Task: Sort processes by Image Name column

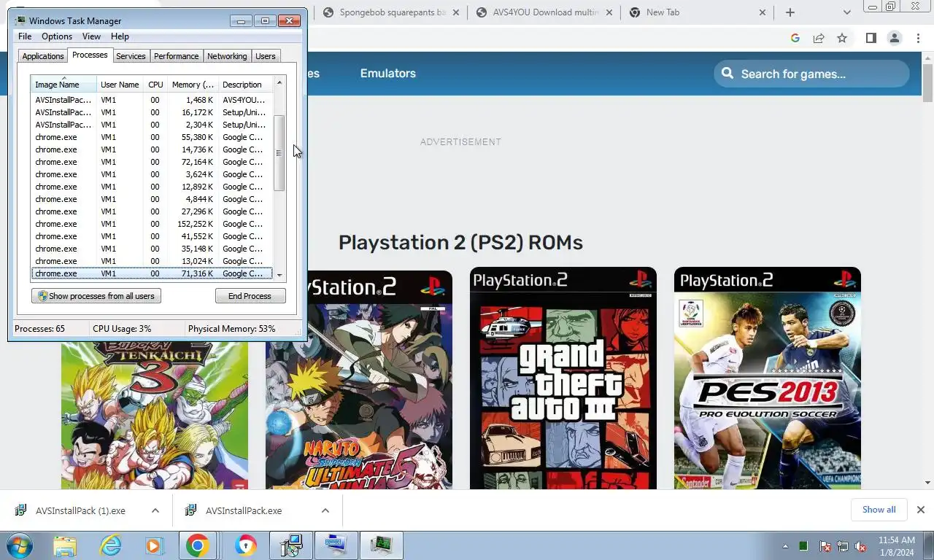Action: (x=63, y=85)
